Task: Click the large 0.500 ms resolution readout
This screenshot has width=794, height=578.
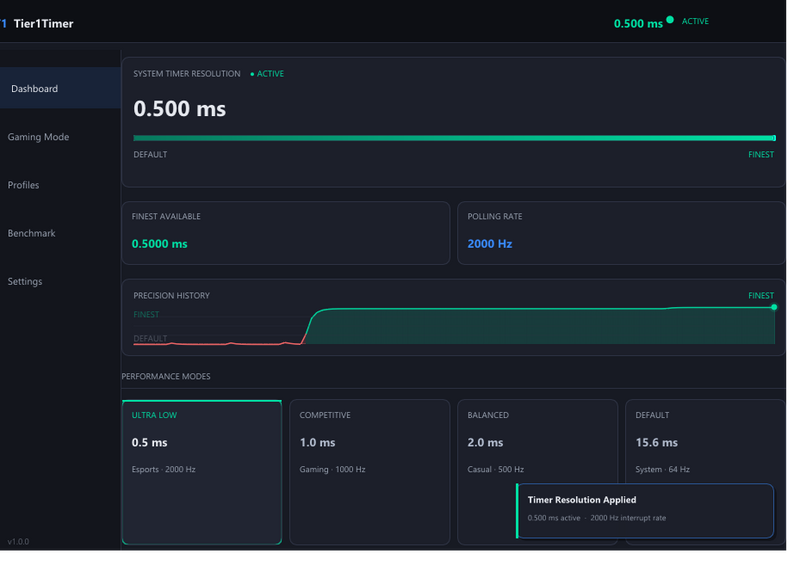Action: click(x=179, y=108)
